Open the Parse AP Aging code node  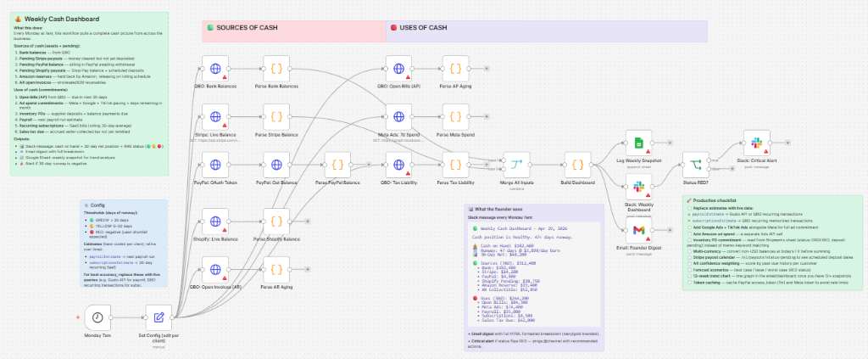[455, 69]
